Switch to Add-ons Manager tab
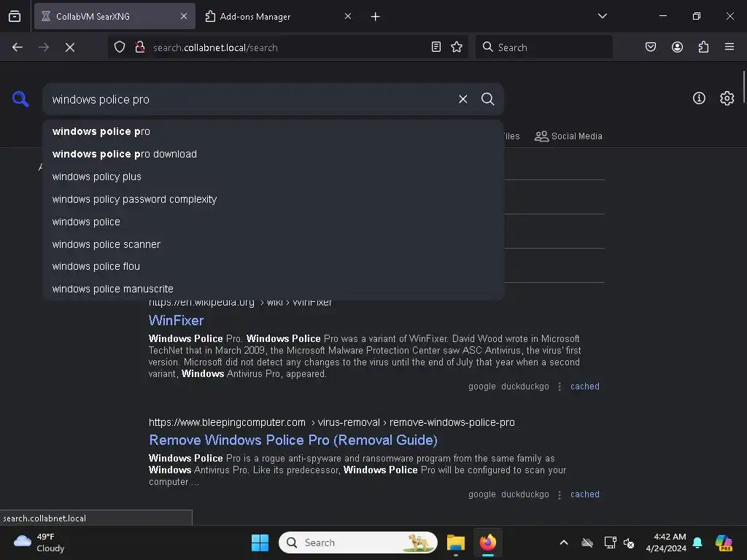The height and width of the screenshot is (560, 747). tap(279, 17)
